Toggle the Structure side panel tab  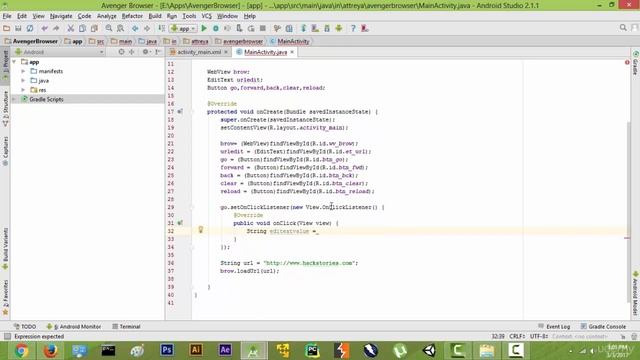click(x=5, y=109)
